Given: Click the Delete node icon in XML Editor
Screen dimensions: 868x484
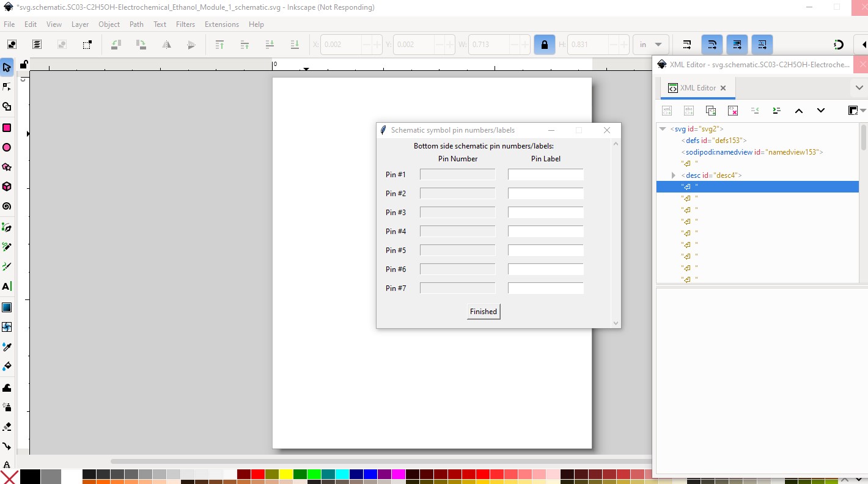Looking at the screenshot, I should tap(733, 111).
